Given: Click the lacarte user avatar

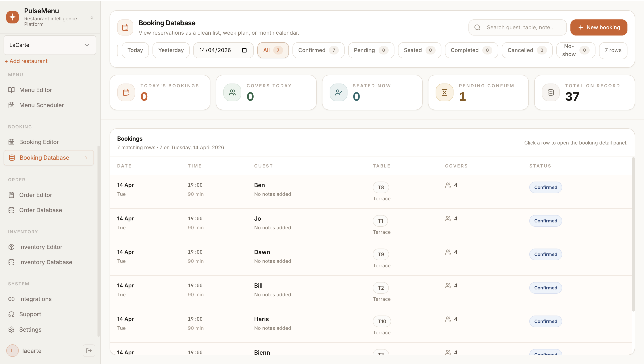Looking at the screenshot, I should coord(13,351).
